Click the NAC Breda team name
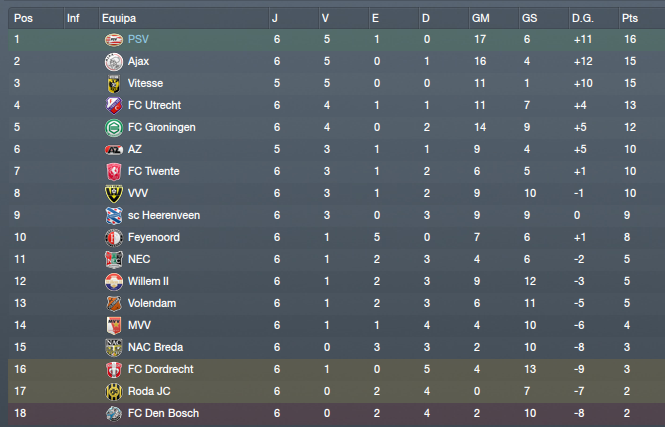Image resolution: width=665 pixels, height=427 pixels. (155, 348)
